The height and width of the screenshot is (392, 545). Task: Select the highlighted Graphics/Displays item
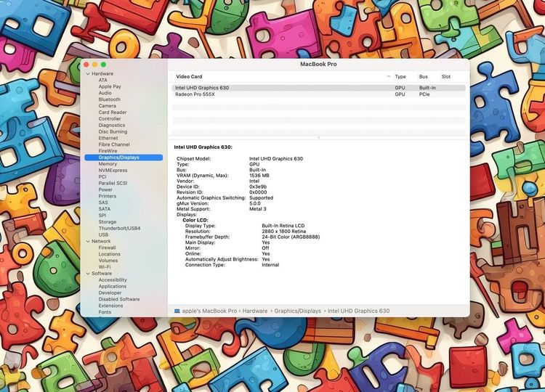click(124, 158)
